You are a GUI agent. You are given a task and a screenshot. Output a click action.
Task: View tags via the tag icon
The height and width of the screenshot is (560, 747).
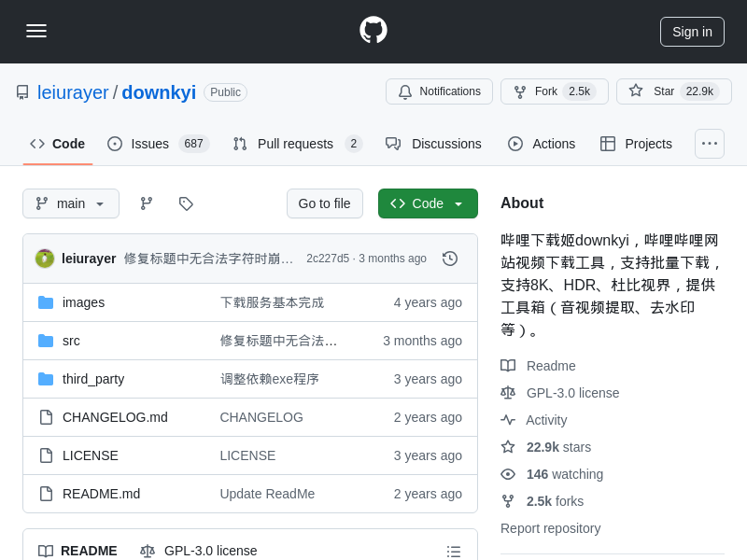(x=186, y=203)
